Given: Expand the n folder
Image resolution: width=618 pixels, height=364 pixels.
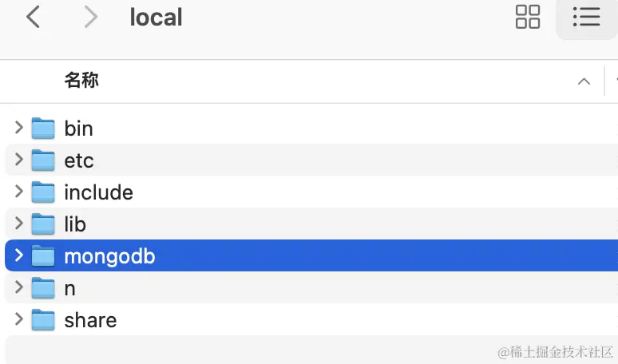Looking at the screenshot, I should [18, 287].
